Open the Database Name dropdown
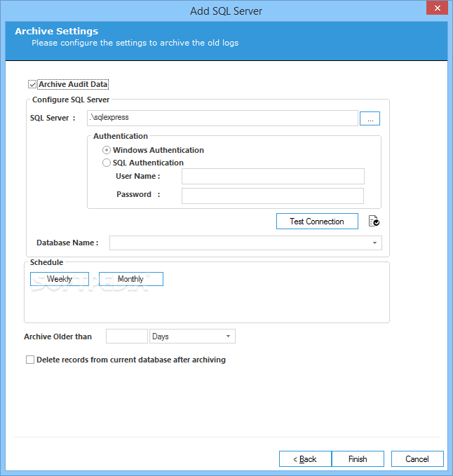The height and width of the screenshot is (476, 453). tap(245, 243)
